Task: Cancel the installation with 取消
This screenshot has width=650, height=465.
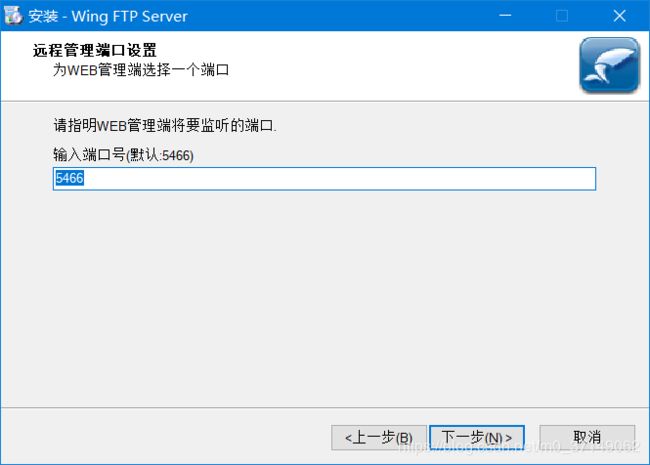Action: point(587,437)
